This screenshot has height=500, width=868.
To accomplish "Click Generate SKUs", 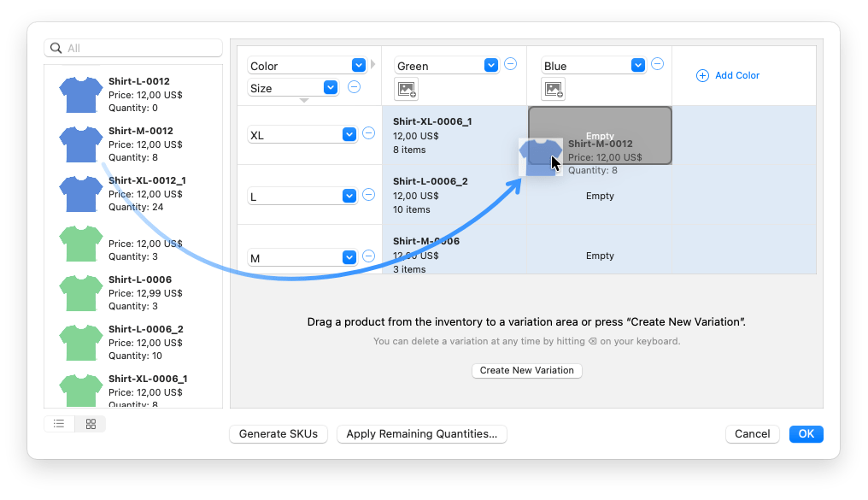I will point(278,433).
